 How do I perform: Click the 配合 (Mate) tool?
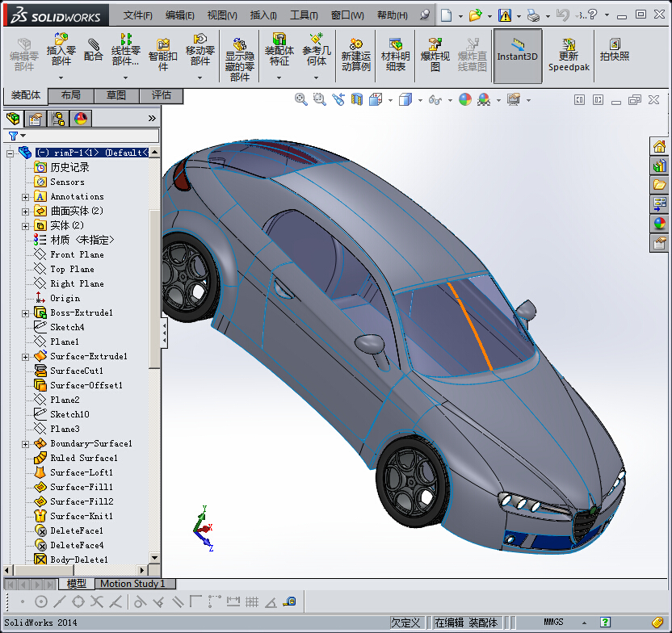click(94, 50)
